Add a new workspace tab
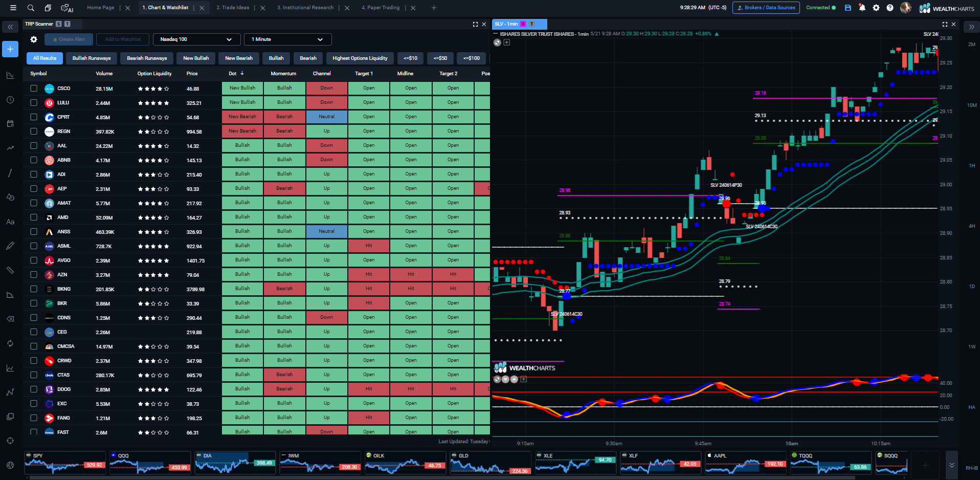This screenshot has width=980, height=480. (434, 8)
